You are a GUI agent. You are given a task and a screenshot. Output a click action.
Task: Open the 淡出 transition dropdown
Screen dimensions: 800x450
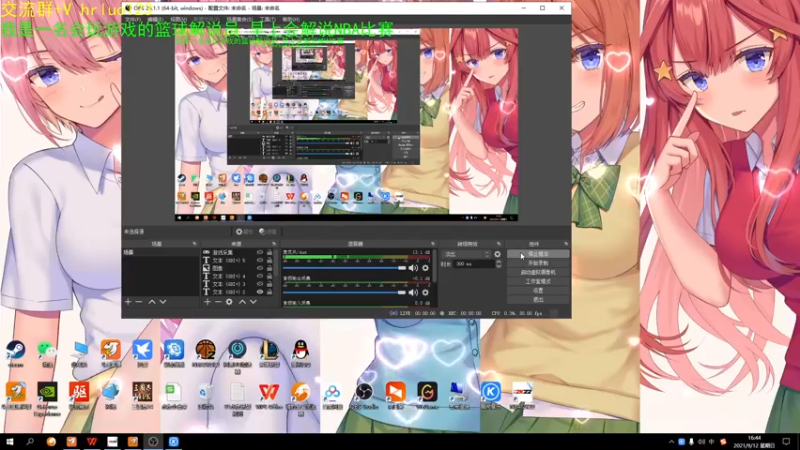pos(466,254)
